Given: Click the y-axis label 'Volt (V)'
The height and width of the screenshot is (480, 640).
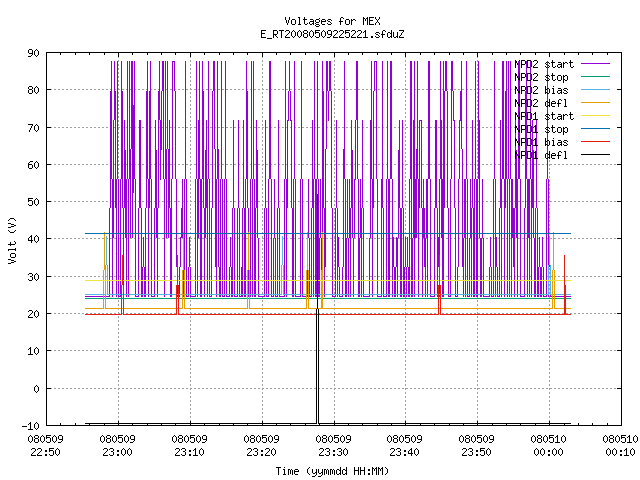Looking at the screenshot, I should pyautogui.click(x=12, y=240).
